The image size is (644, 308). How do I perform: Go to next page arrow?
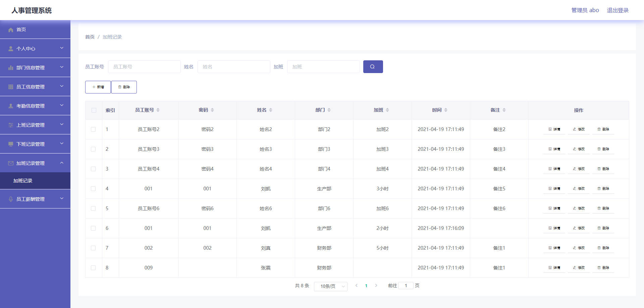pos(376,286)
